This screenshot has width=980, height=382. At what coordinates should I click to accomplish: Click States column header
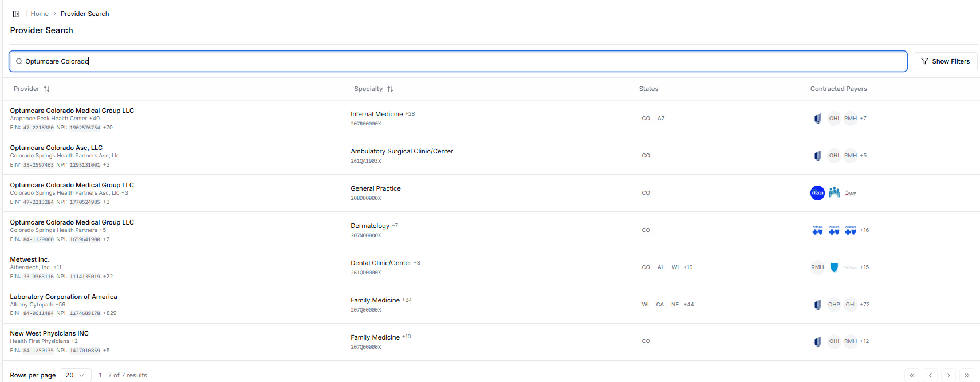pyautogui.click(x=648, y=89)
